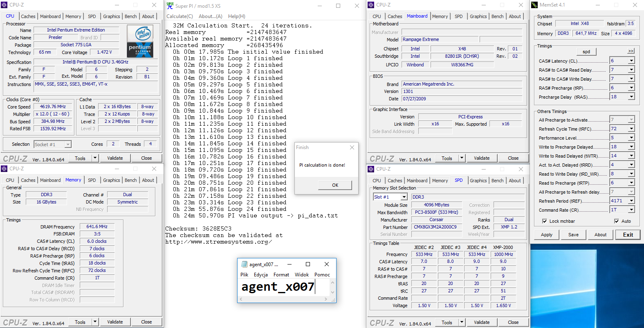Viewport: 644px width, 328px height.
Task: Open the Format menu in Notepad
Action: [x=281, y=275]
